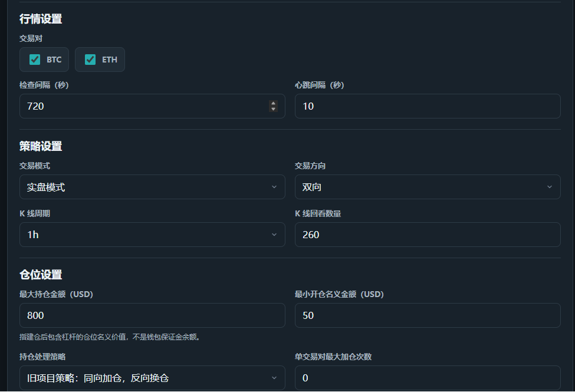The width and height of the screenshot is (575, 392).
Task: Click the K 线回看数量 input showing 260
Action: tap(428, 235)
